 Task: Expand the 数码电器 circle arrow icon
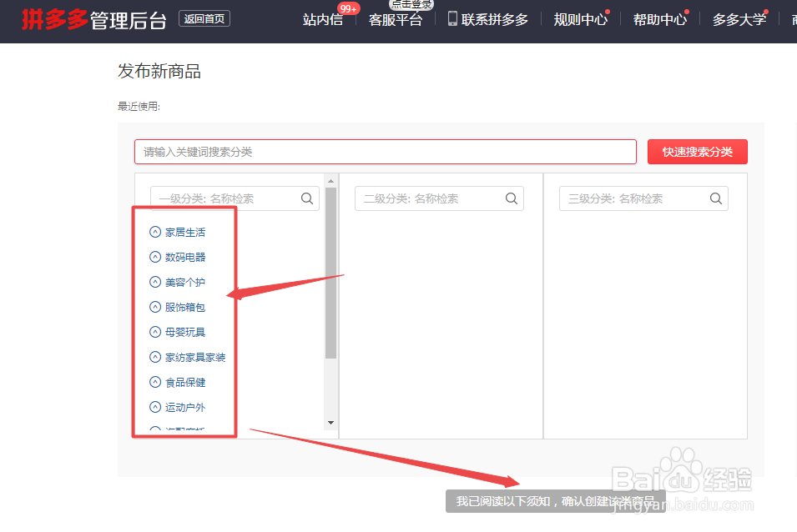coord(155,257)
